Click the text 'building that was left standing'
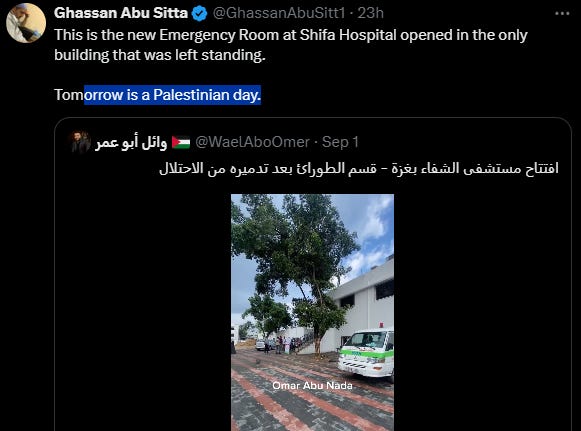The image size is (581, 431). tap(159, 55)
